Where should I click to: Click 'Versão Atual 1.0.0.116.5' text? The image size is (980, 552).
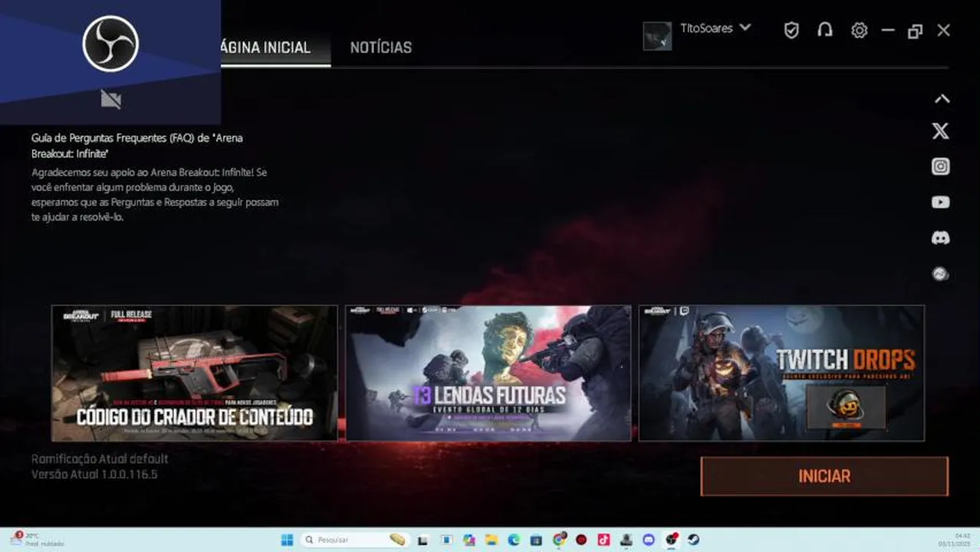[x=94, y=475]
